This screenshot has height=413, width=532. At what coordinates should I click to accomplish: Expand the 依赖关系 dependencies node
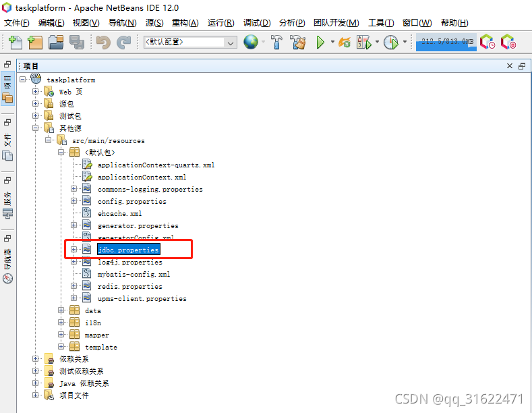coord(35,358)
